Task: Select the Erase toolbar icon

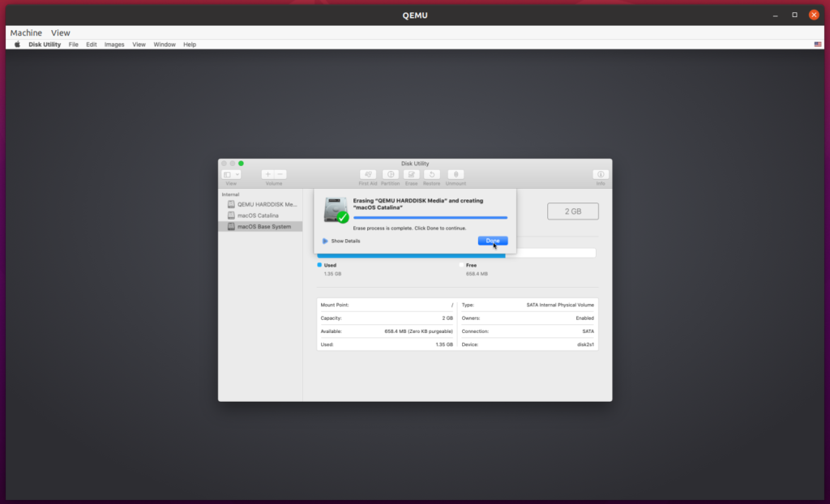Action: click(411, 175)
